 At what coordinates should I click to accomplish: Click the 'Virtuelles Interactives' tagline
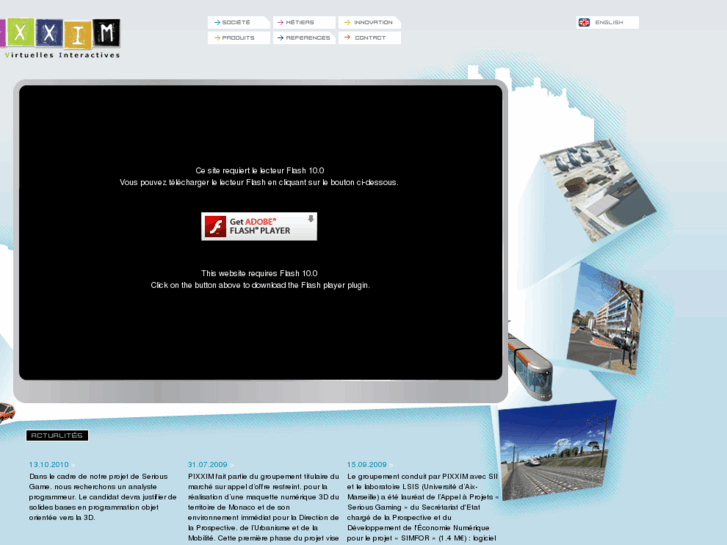click(62, 55)
